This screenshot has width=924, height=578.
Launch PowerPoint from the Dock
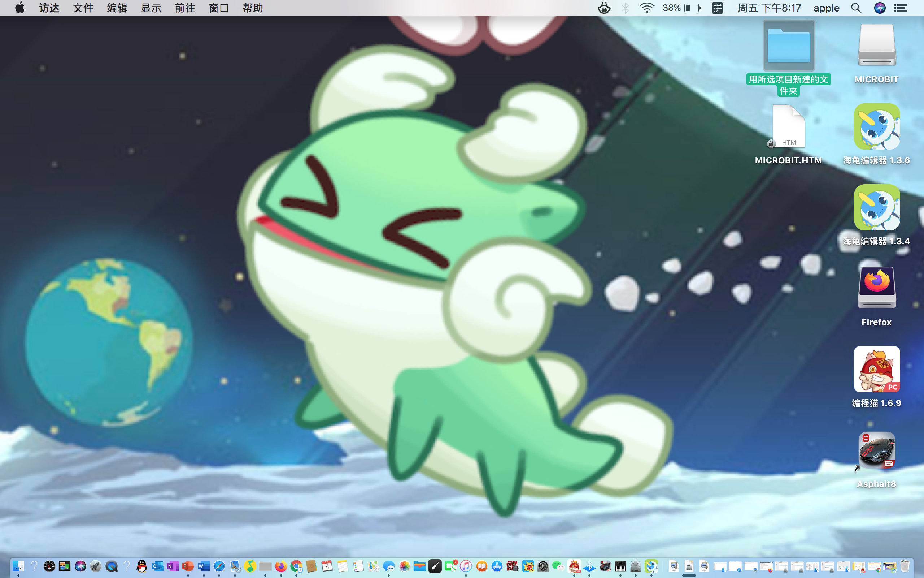[188, 566]
